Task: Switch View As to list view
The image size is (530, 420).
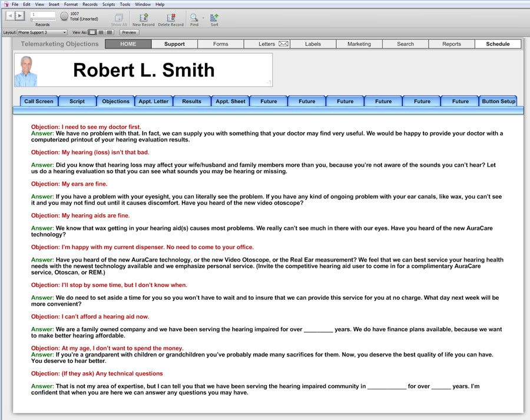Action: [101, 32]
